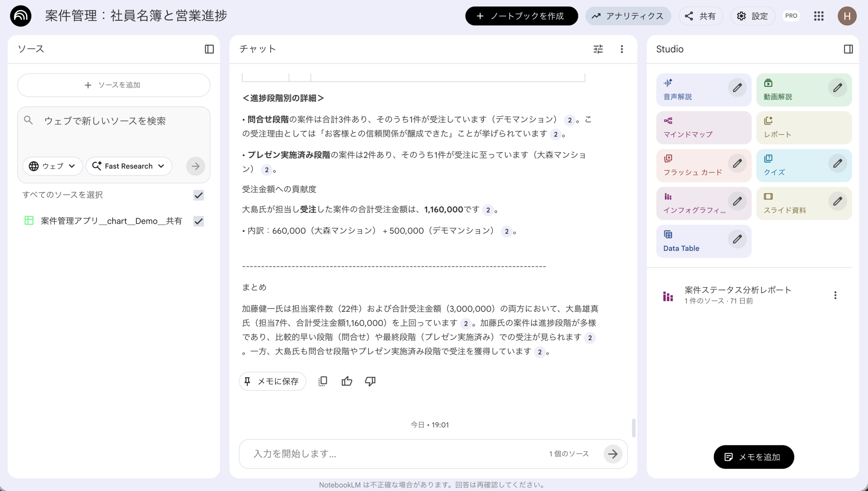
Task: Toggle すべてのソースを選択 checkbox
Action: (198, 195)
